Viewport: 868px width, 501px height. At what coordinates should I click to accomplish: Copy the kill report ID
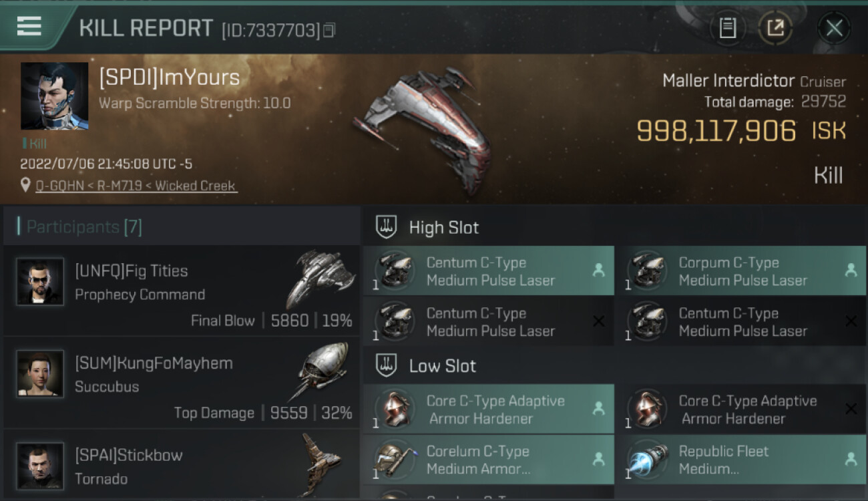pos(329,30)
